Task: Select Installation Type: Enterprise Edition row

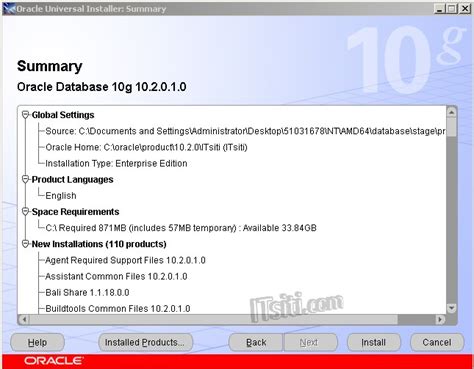Action: pyautogui.click(x=116, y=163)
